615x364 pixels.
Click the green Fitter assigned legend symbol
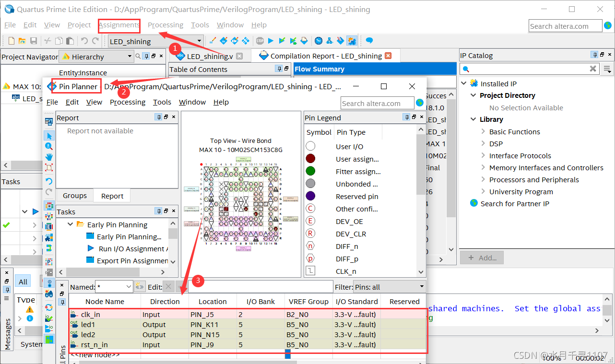[x=310, y=171]
